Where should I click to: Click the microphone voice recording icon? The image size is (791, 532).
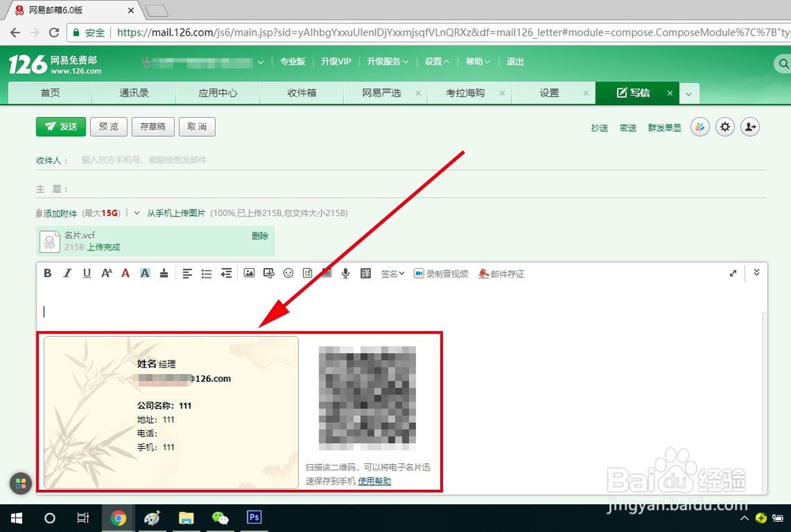(x=346, y=274)
